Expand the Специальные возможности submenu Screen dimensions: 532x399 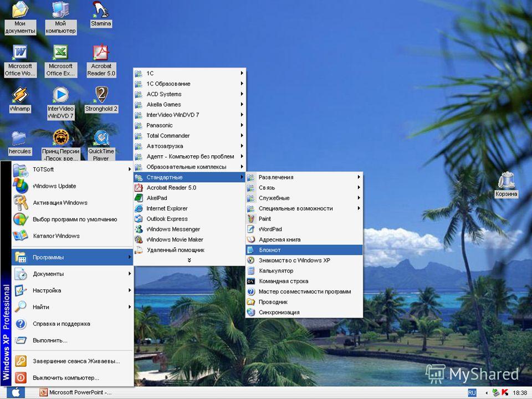pos(304,208)
